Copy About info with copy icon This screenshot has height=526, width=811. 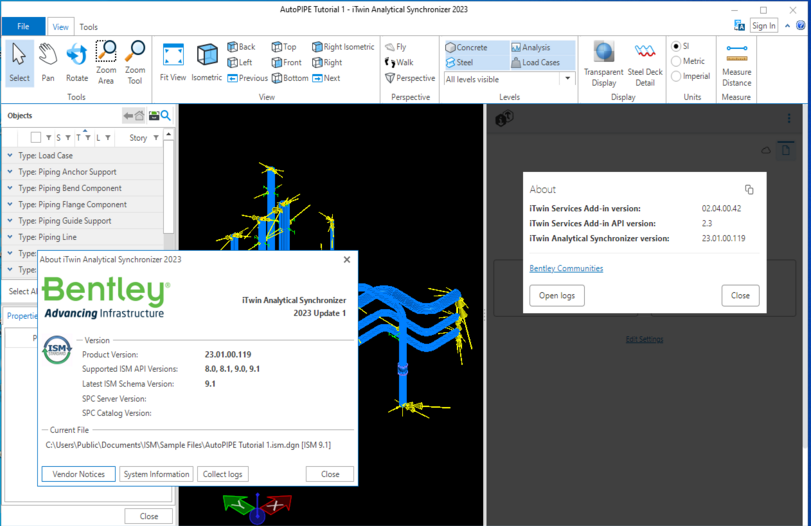749,189
